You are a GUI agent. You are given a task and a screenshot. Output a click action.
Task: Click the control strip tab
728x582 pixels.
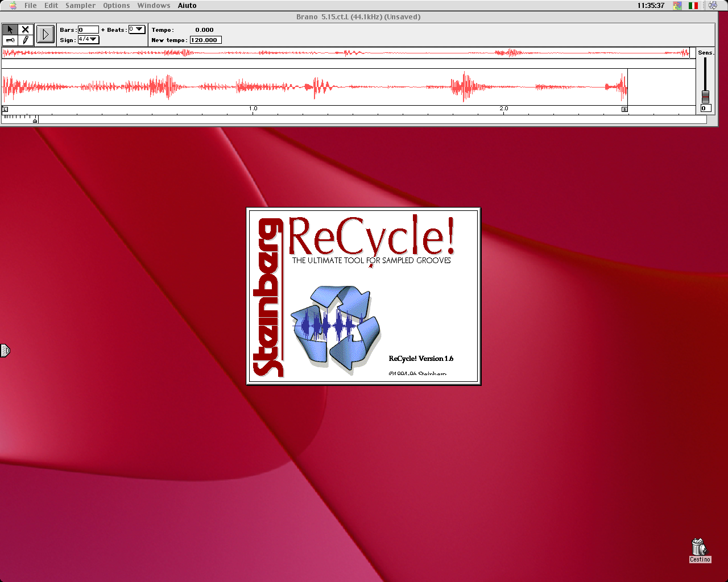point(5,351)
